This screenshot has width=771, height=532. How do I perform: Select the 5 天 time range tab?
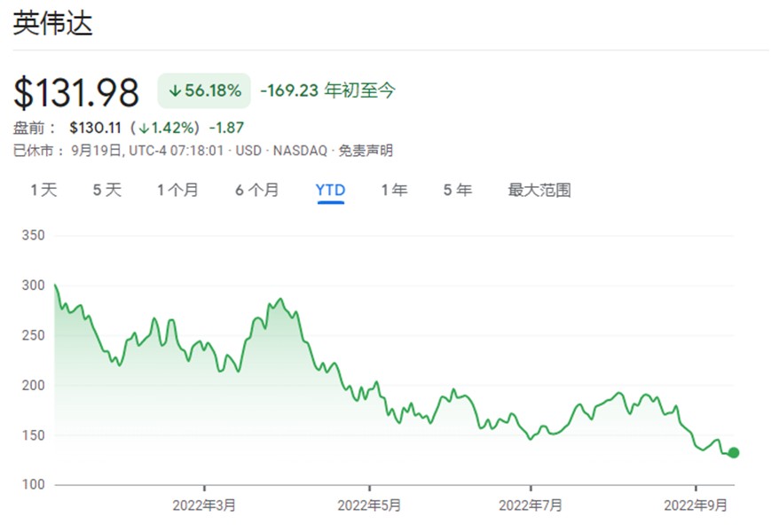coord(107,190)
